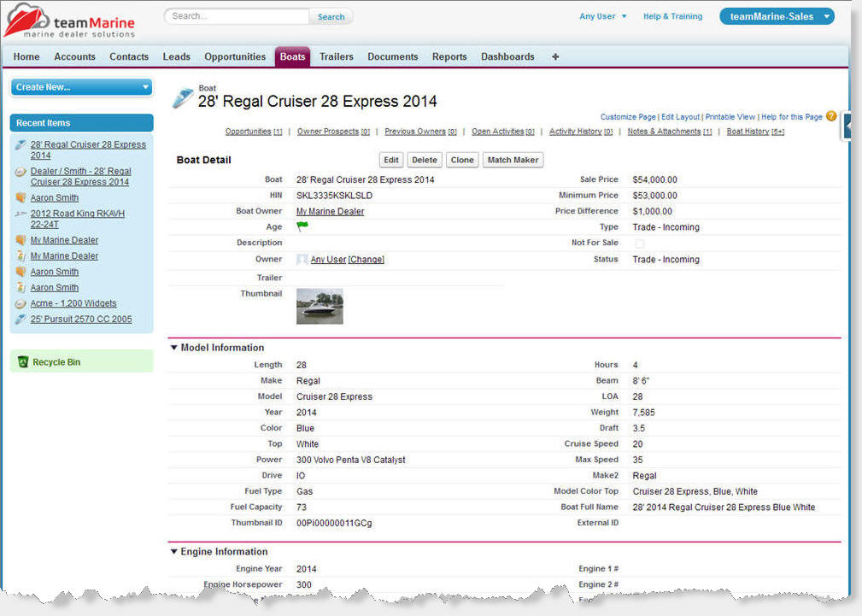Click the plus icon for all tabs
This screenshot has width=862, height=616.
pos(555,57)
